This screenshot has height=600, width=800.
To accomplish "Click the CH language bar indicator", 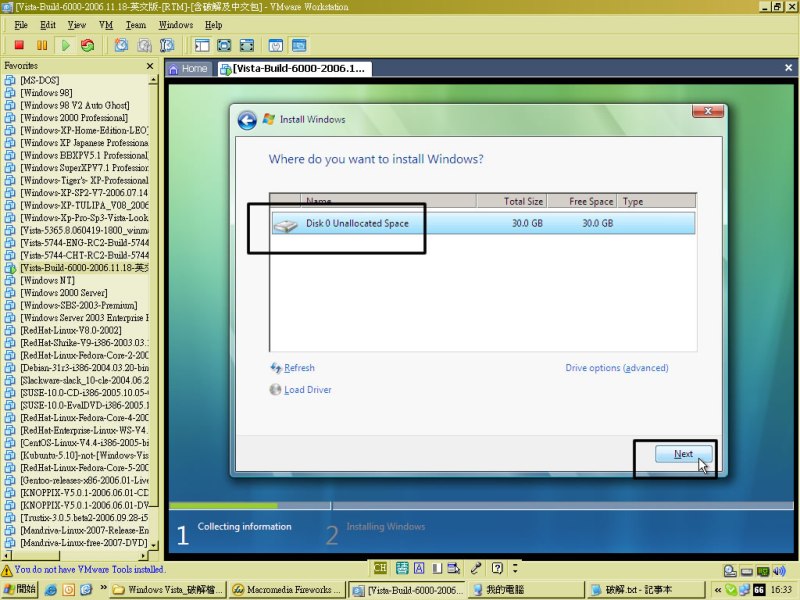I will click(380, 568).
